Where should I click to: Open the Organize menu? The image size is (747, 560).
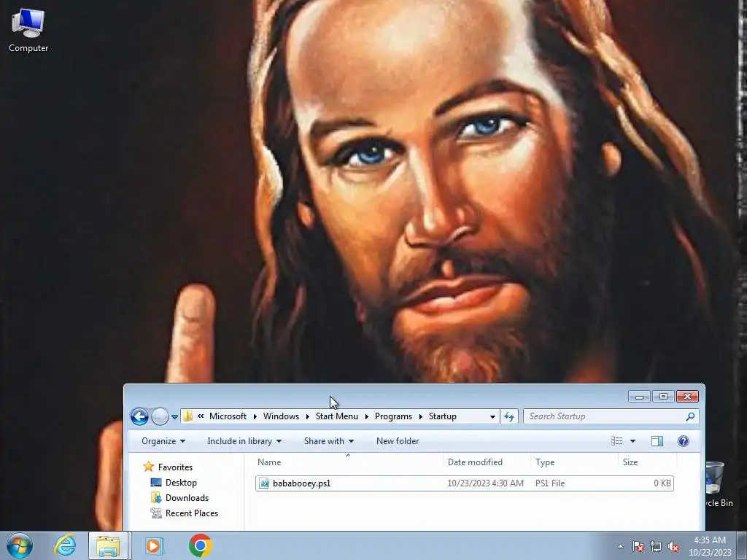pyautogui.click(x=163, y=441)
